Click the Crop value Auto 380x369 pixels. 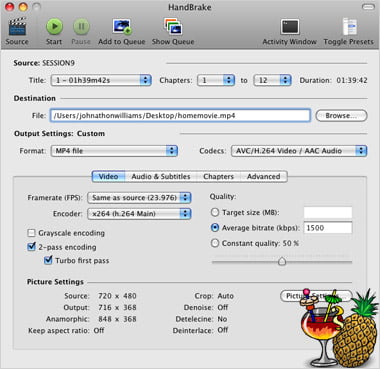pyautogui.click(x=226, y=296)
